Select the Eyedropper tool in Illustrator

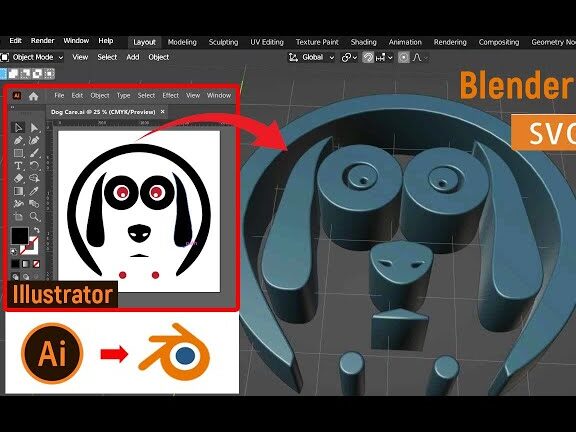point(34,191)
